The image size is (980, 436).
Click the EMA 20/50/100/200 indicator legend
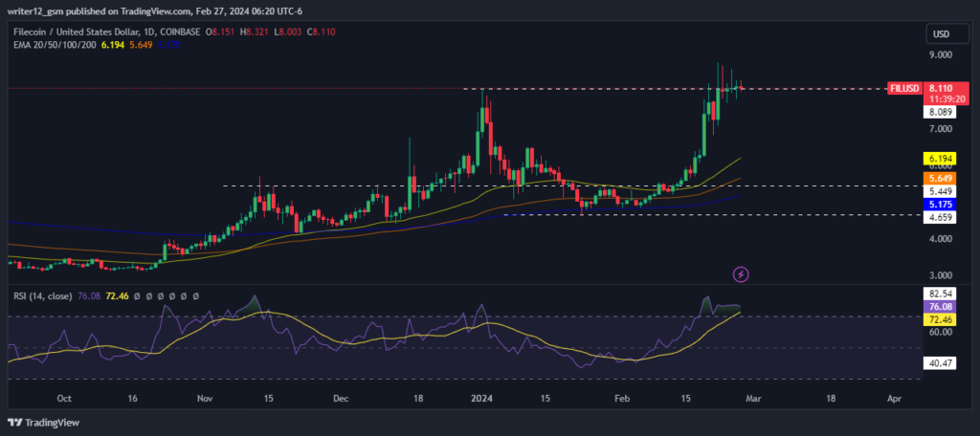[x=55, y=45]
